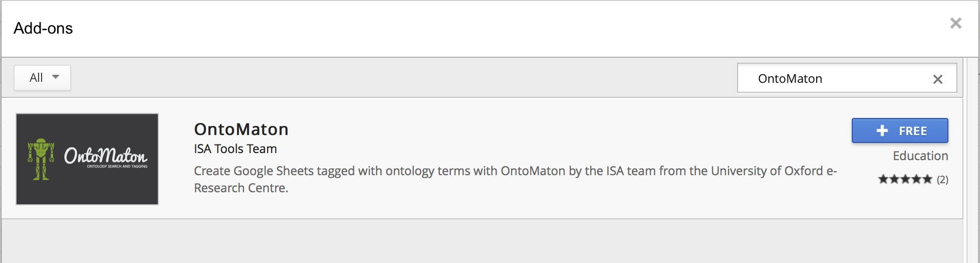Select the Add-ons dialog heading
Viewport: 980px width, 263px height.
coord(43,28)
